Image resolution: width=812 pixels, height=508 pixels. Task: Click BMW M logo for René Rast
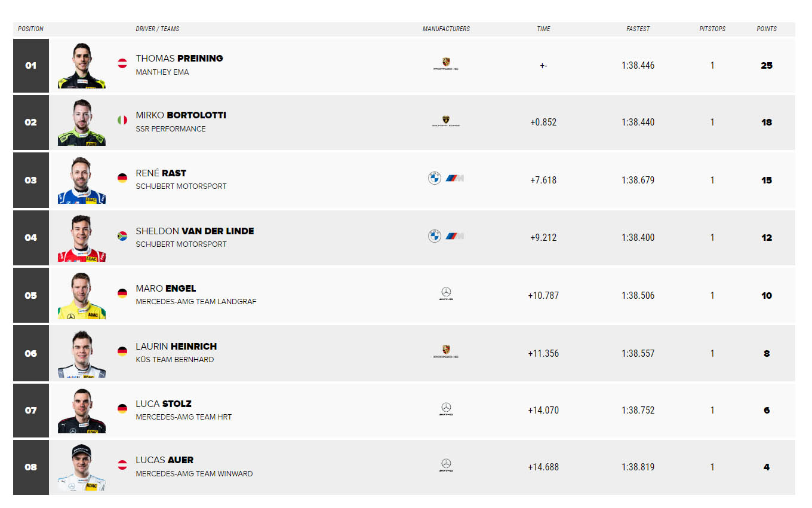click(x=455, y=178)
